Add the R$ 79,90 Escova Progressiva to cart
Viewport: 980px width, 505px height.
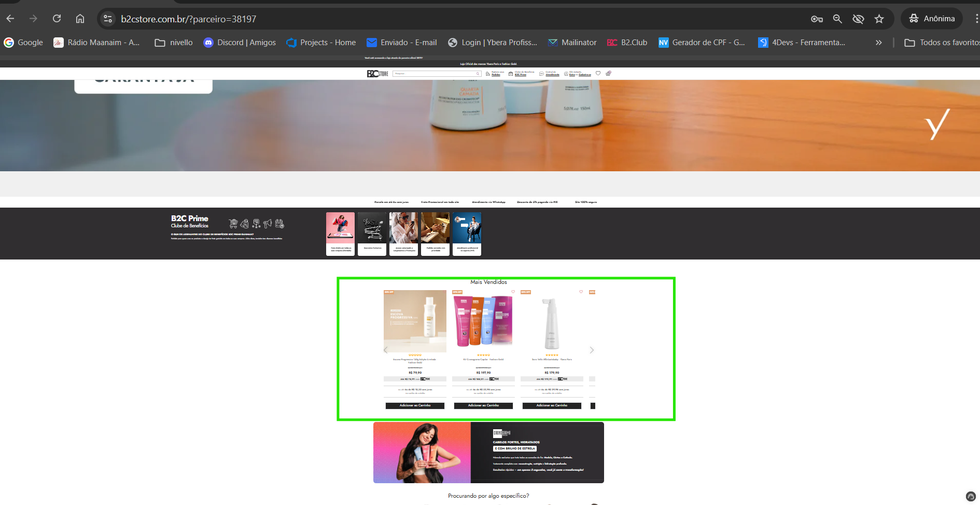point(415,405)
